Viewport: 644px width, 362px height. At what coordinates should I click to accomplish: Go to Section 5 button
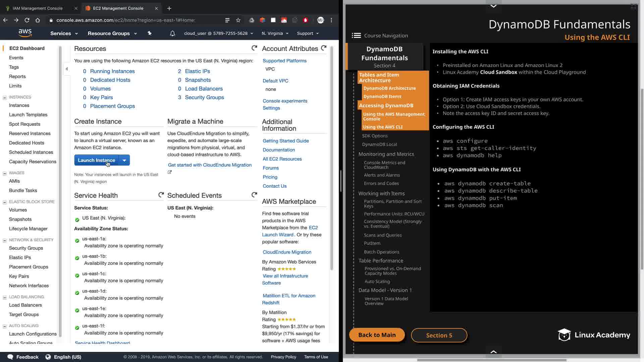[439, 335]
